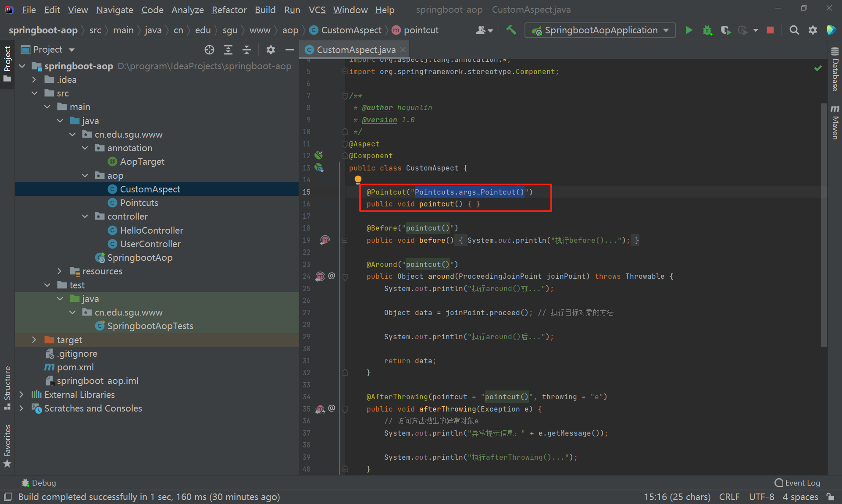The image size is (842, 504).
Task: Toggle the Structure tool window
Action: [x=7, y=387]
